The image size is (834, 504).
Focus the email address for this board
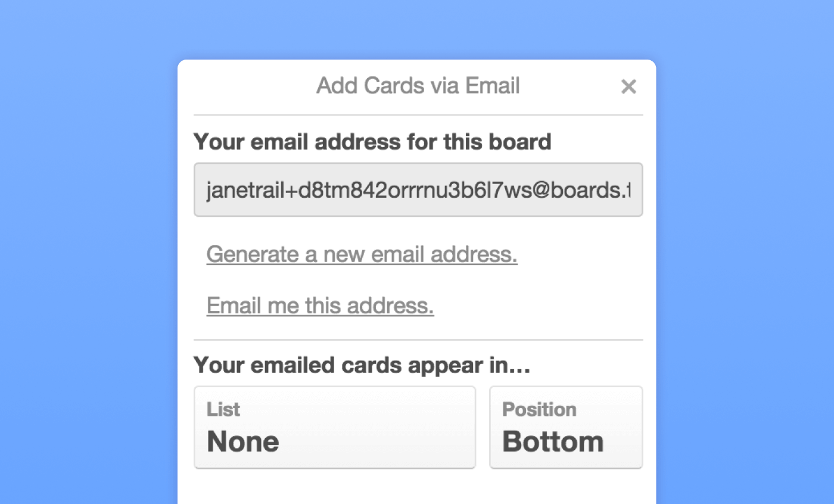click(418, 189)
